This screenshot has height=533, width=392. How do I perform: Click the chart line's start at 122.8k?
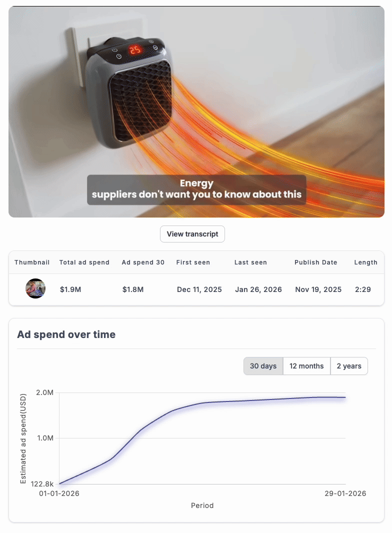(60, 483)
